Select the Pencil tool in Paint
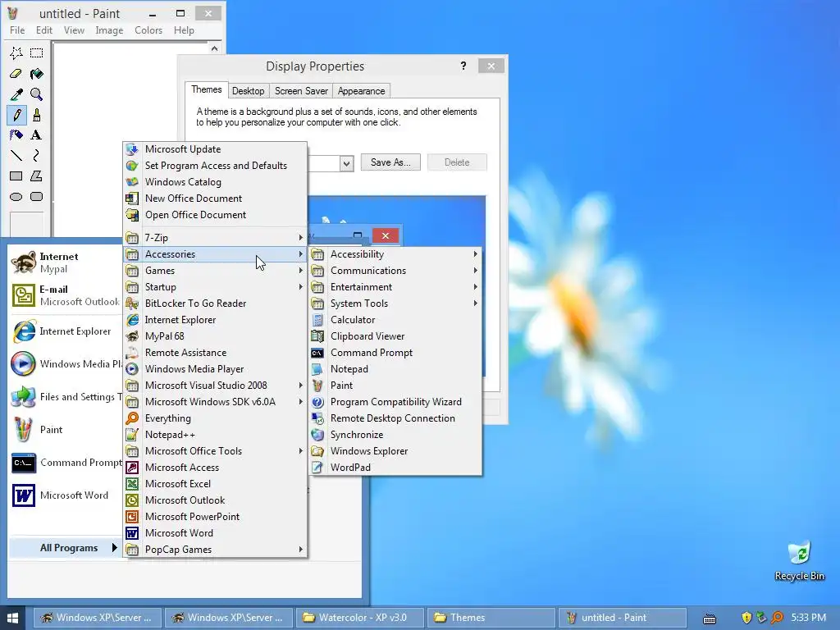Image resolution: width=840 pixels, height=630 pixels. click(x=16, y=115)
